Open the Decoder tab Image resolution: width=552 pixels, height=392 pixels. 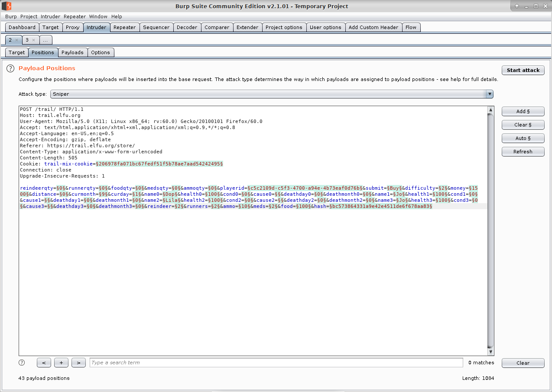pyautogui.click(x=187, y=27)
